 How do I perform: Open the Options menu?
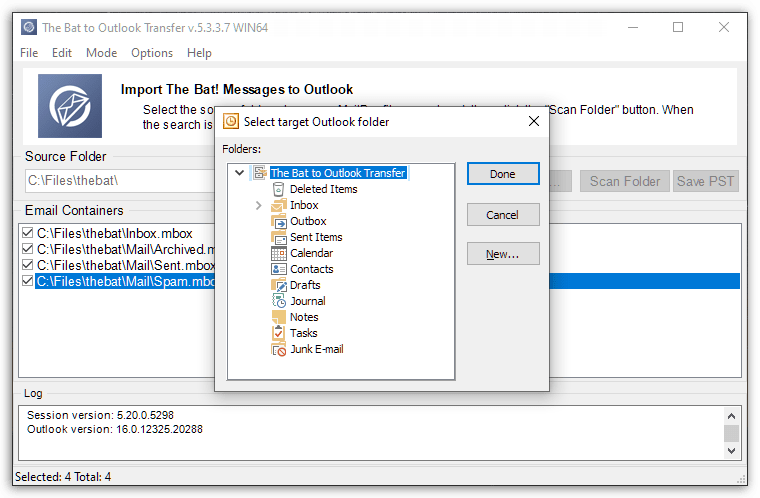point(152,53)
